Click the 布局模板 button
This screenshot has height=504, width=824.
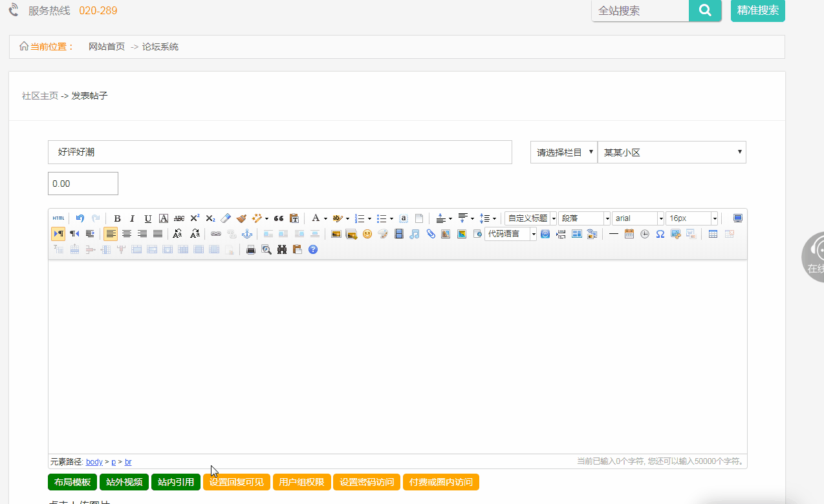click(72, 482)
